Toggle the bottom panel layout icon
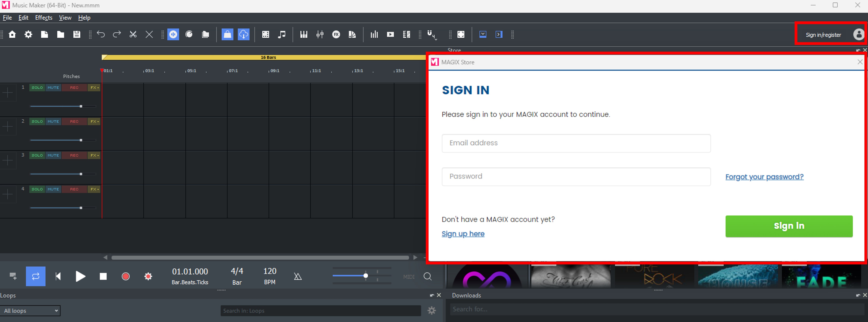The height and width of the screenshot is (322, 868). (x=483, y=34)
